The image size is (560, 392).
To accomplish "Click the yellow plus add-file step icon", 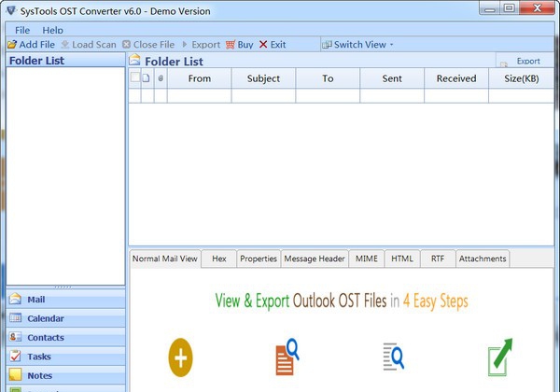I will point(181,357).
